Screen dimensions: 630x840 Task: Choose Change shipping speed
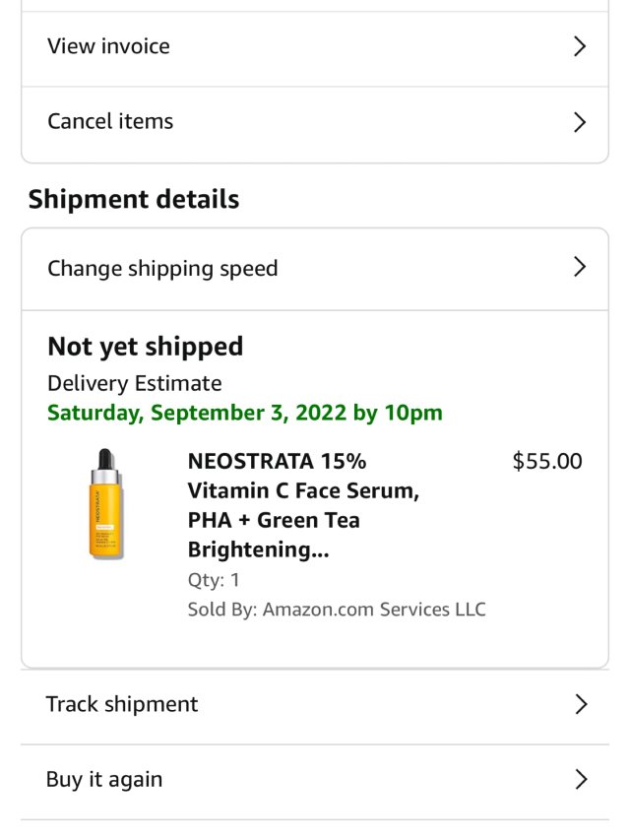click(162, 268)
